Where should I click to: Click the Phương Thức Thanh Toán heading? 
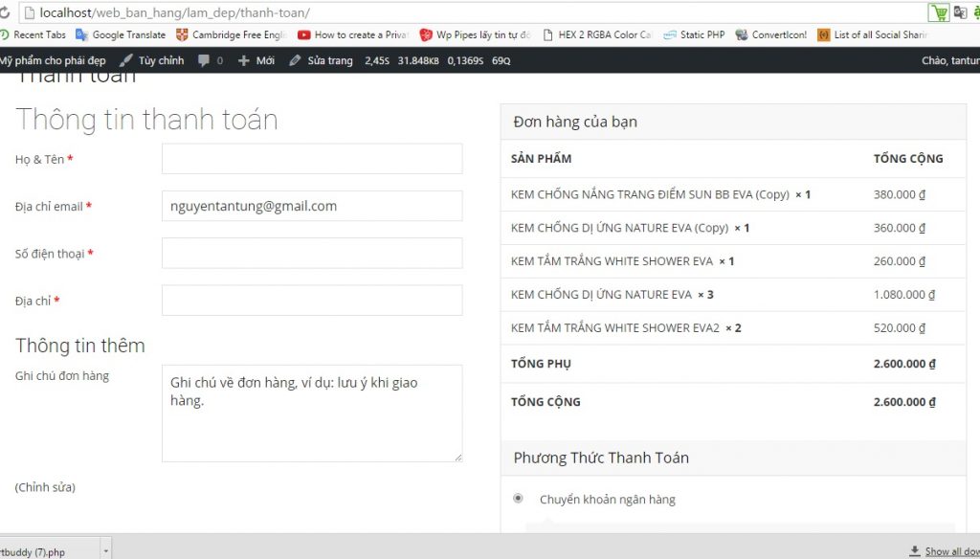601,458
